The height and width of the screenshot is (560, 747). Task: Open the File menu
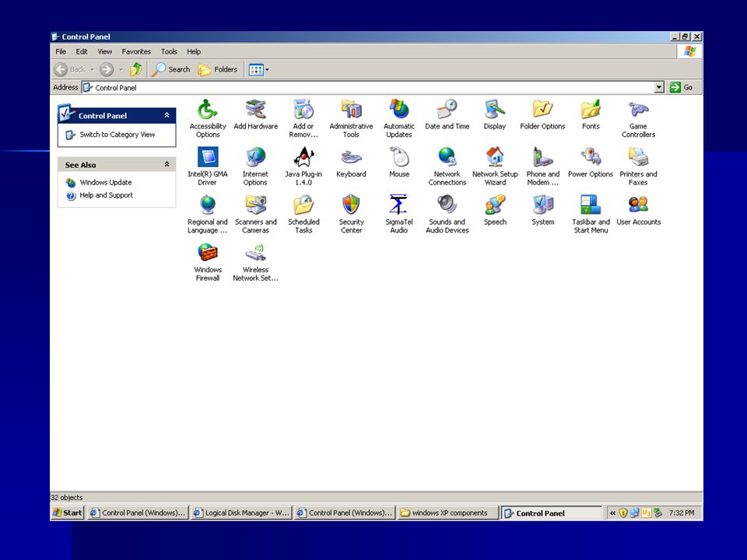click(x=61, y=51)
